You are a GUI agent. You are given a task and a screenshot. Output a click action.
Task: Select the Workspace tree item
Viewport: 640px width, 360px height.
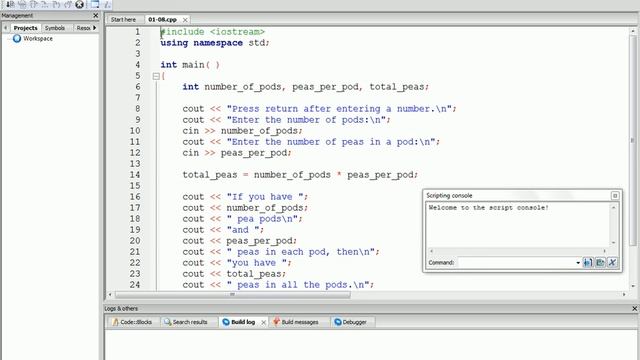[x=38, y=39]
